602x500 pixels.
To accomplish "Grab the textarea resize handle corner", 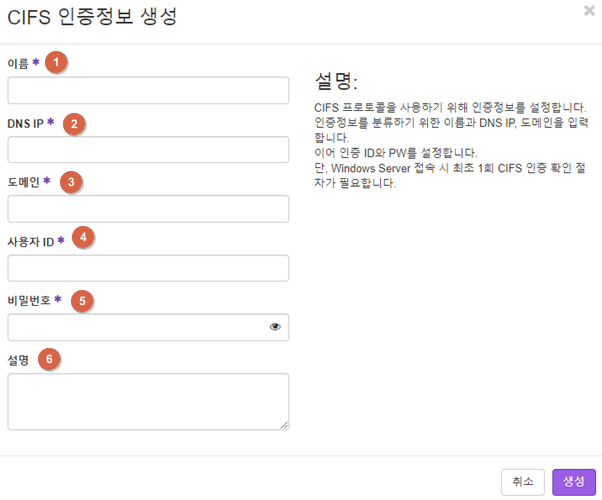I will pyautogui.click(x=285, y=426).
